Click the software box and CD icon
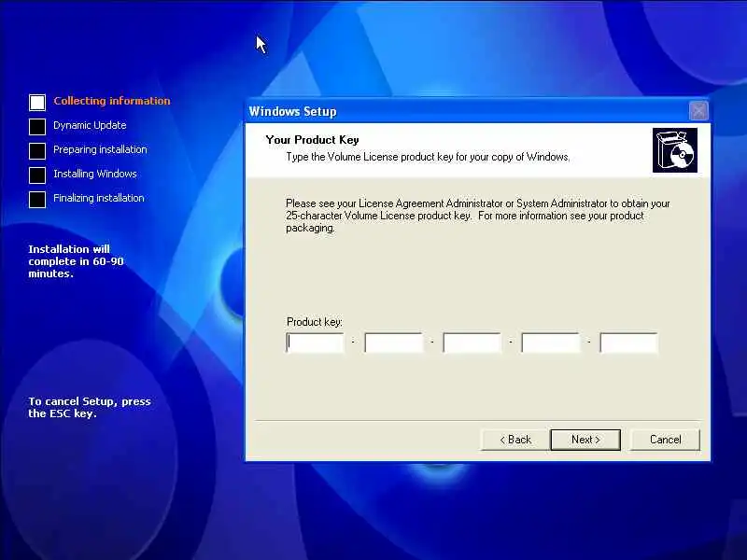Image resolution: width=747 pixels, height=560 pixels. (674, 150)
